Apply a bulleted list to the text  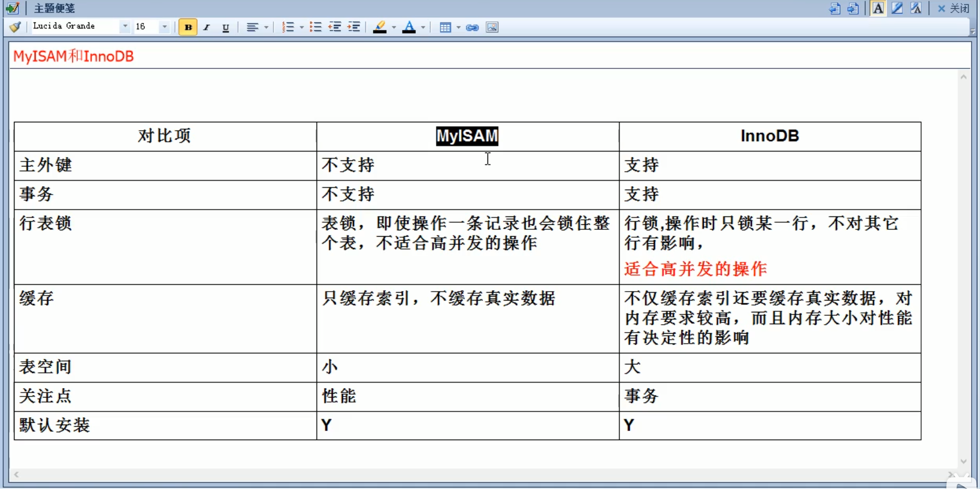tap(315, 27)
